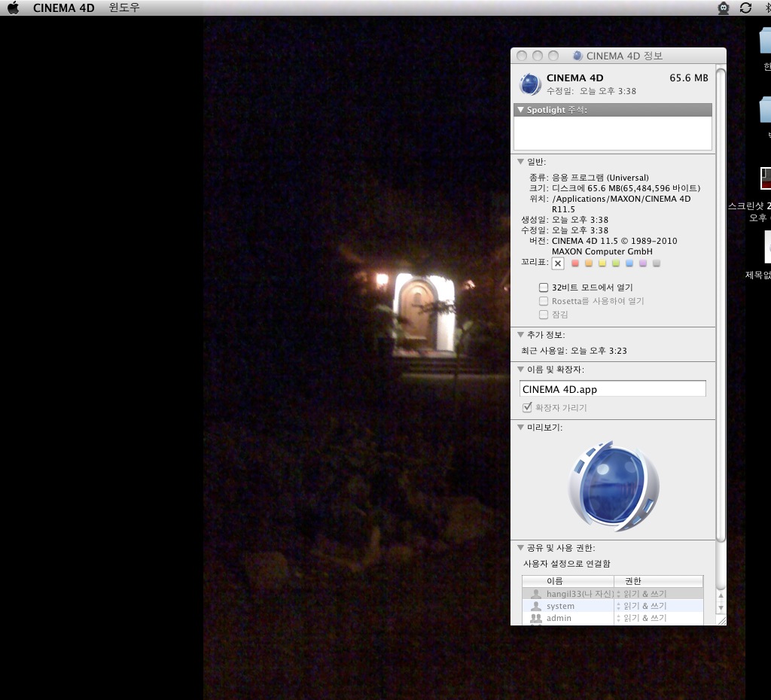The width and height of the screenshot is (771, 700).
Task: Click the 이름 column header
Action: [568, 581]
